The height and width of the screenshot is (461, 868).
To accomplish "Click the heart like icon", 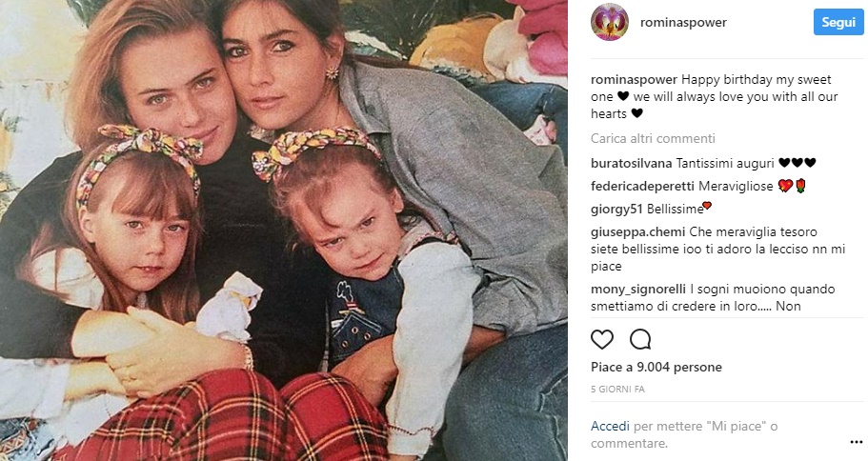I will tap(602, 339).
